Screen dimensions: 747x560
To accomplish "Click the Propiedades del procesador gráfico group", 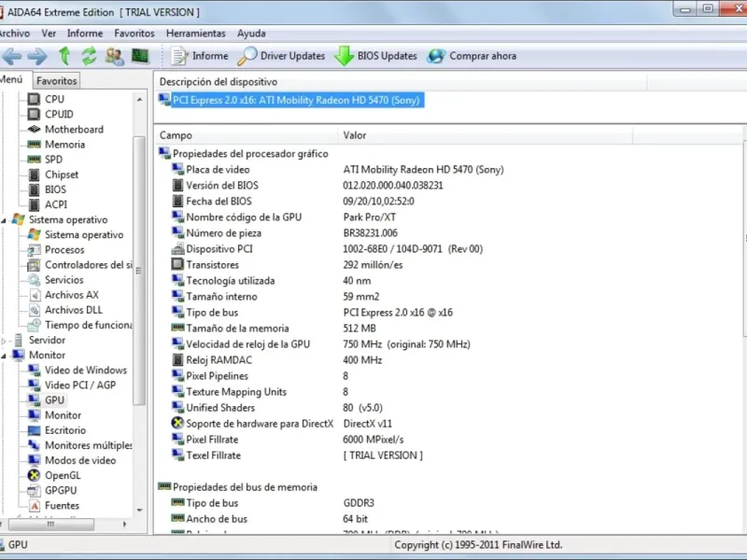I will pyautogui.click(x=250, y=153).
